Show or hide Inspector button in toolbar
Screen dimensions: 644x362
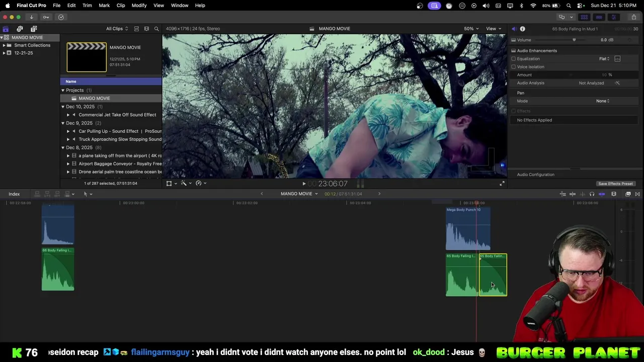click(613, 17)
